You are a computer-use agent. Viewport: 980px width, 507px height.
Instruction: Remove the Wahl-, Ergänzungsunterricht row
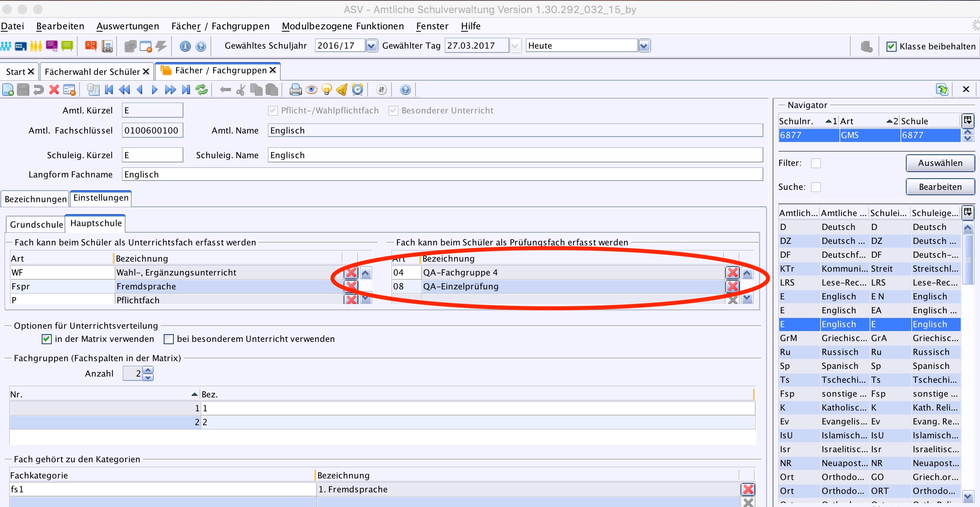point(351,273)
